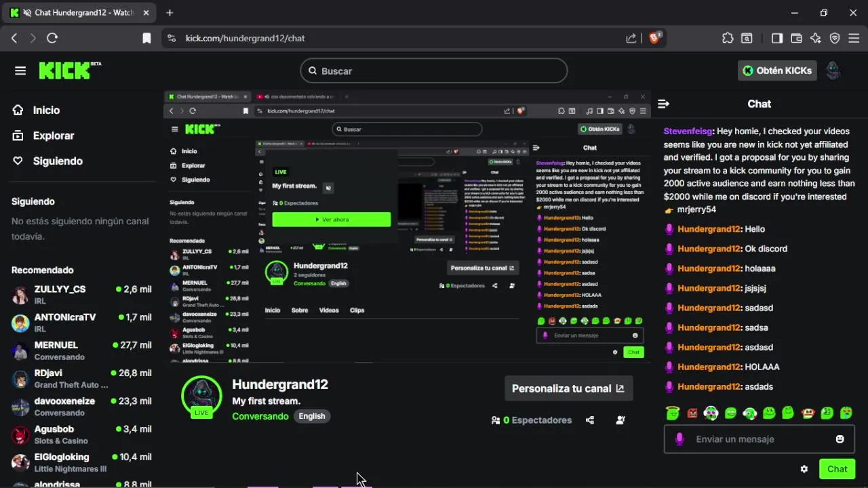
Task: Click the Hundergrand12 LIVE avatar
Action: (201, 396)
